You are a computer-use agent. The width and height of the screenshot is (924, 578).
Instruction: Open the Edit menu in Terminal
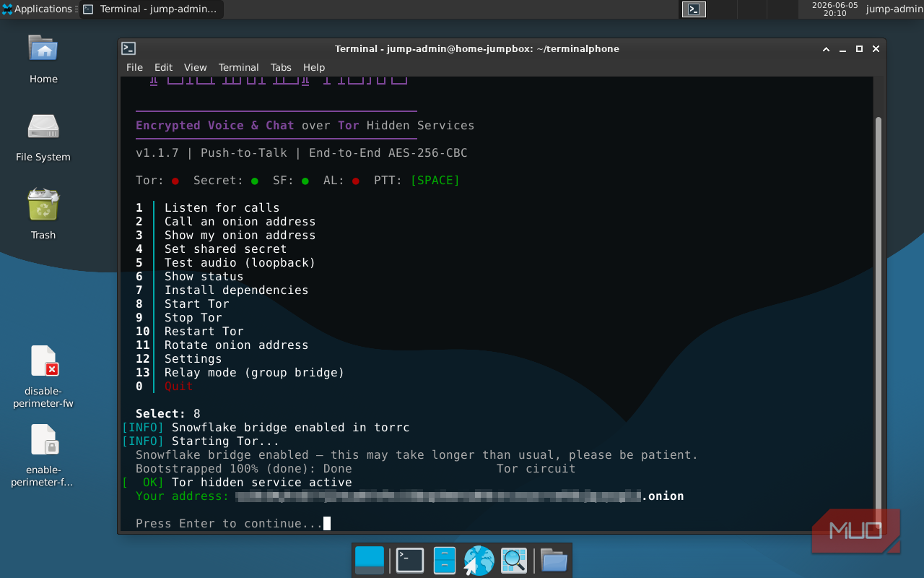tap(163, 67)
